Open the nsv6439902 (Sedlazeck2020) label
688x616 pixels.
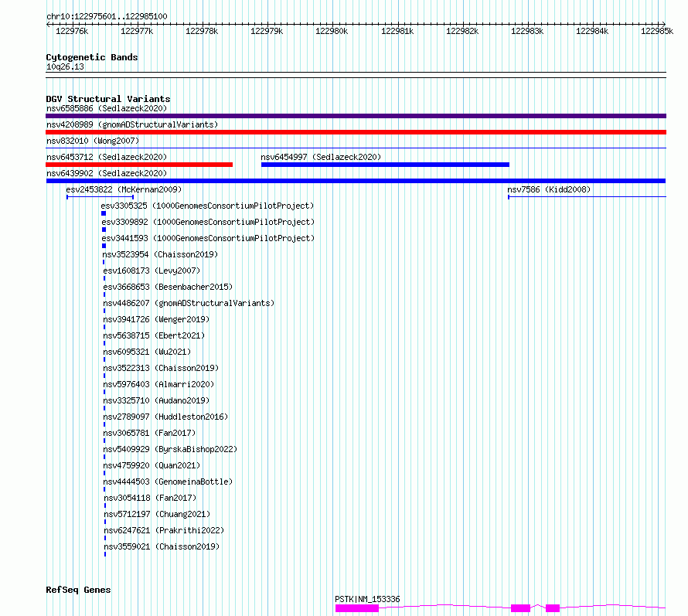coord(107,173)
